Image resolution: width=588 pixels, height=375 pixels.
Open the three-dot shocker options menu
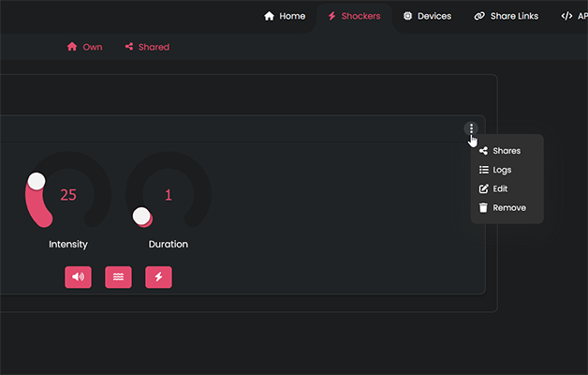click(x=471, y=128)
